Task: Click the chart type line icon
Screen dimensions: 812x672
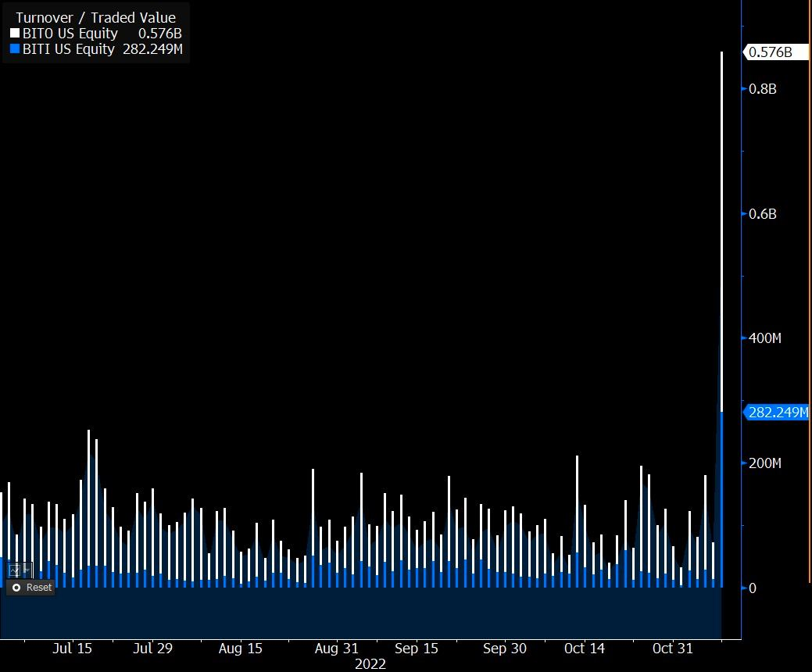Action: tap(15, 570)
